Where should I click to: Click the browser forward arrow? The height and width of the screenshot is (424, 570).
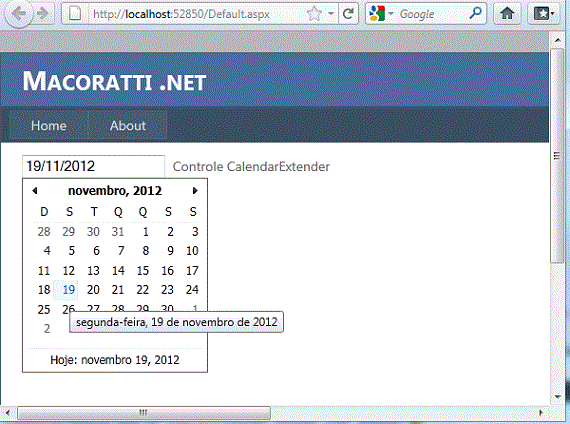43,14
